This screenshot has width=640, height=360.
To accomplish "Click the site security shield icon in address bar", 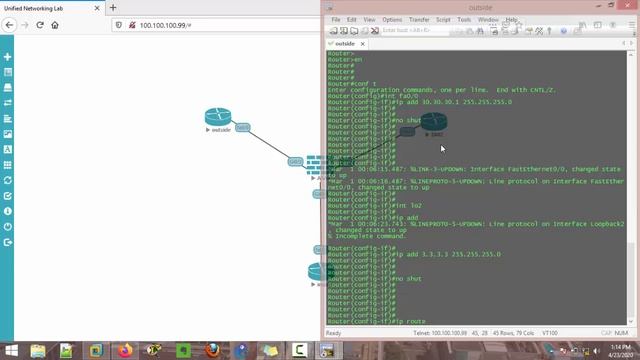I will click(x=118, y=25).
